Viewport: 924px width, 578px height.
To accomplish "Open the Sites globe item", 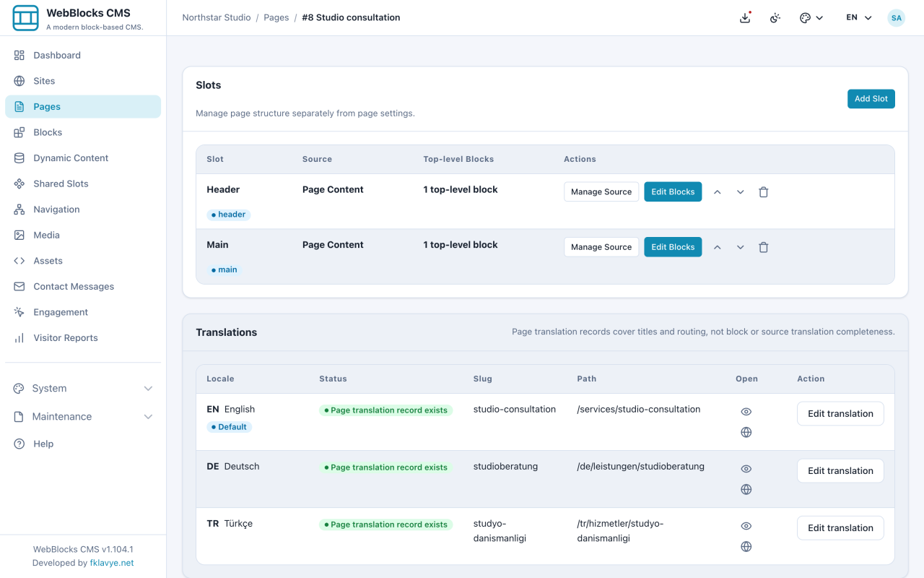I will (83, 81).
